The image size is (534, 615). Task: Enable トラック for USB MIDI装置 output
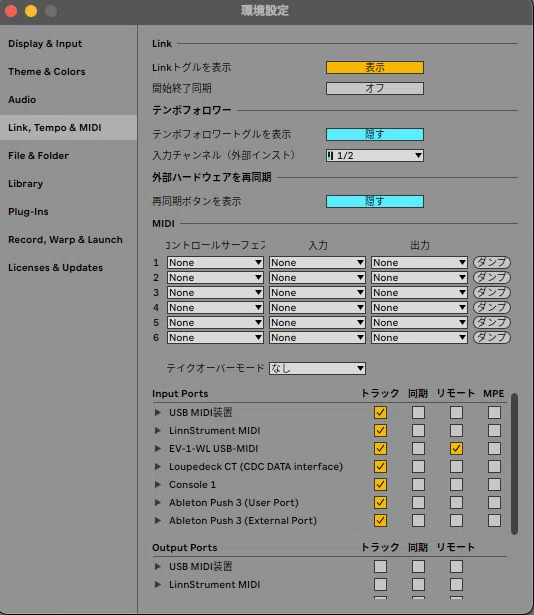(380, 567)
